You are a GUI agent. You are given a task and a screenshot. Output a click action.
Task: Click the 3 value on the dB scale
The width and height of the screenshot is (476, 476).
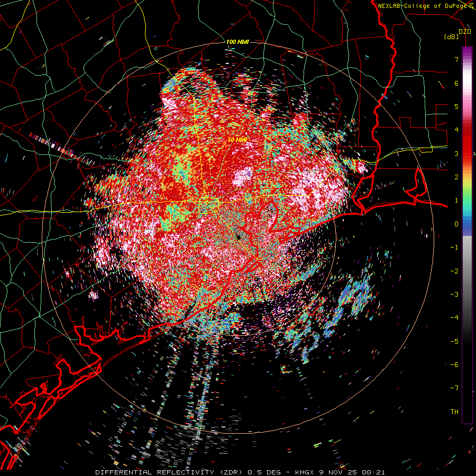tap(456, 153)
